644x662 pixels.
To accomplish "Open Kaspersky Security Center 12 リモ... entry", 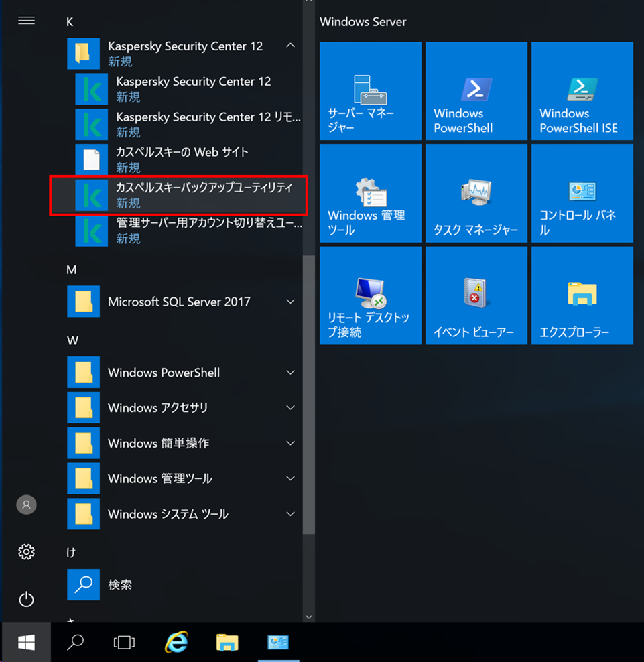I will (189, 124).
